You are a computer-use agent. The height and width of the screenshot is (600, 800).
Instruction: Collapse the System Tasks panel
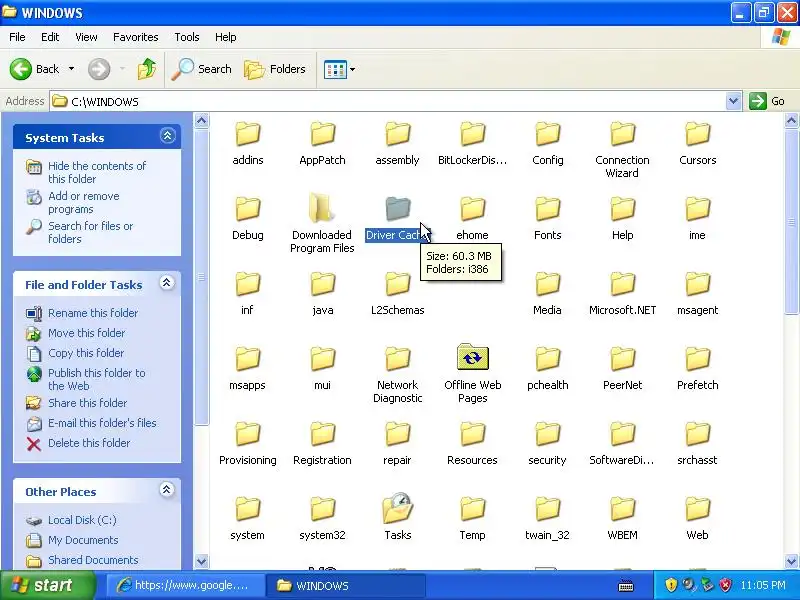coord(167,136)
